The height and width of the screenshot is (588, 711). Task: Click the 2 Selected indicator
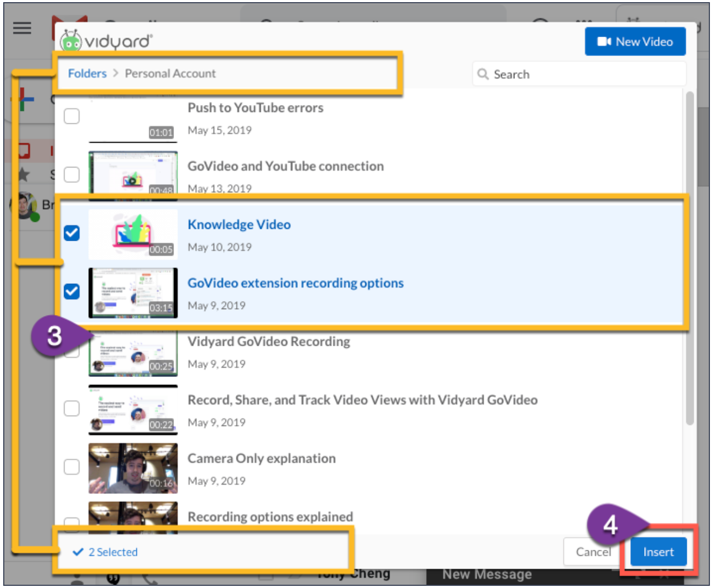tap(106, 552)
